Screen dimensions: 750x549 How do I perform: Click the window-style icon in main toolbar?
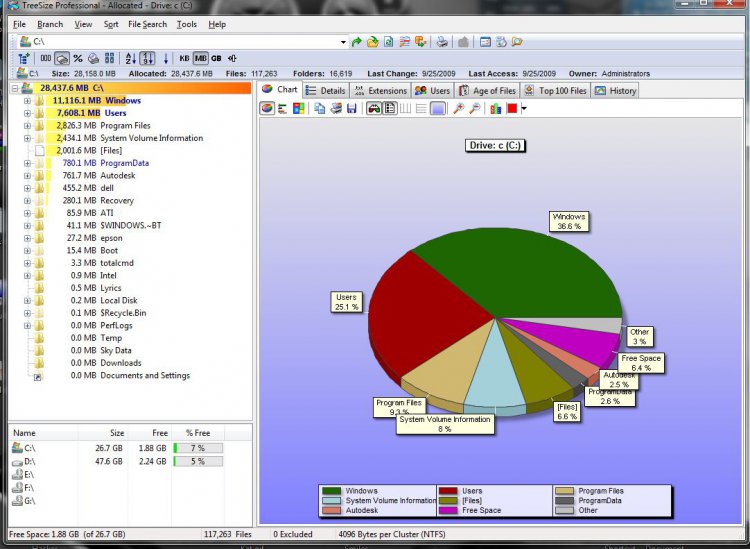coord(485,42)
